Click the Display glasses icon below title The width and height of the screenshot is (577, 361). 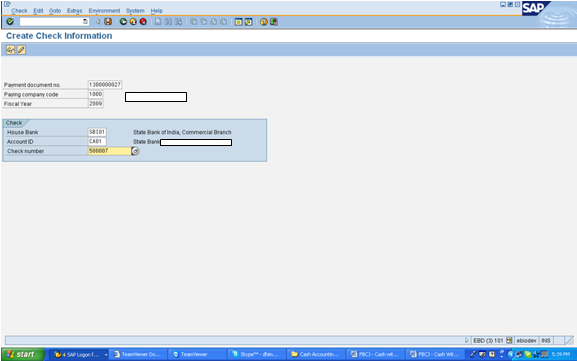click(x=10, y=50)
